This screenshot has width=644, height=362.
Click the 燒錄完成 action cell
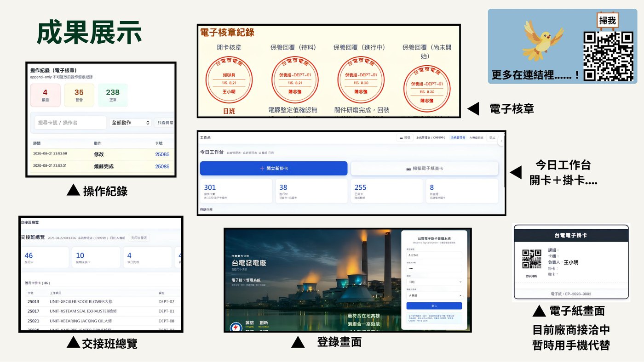tap(103, 166)
